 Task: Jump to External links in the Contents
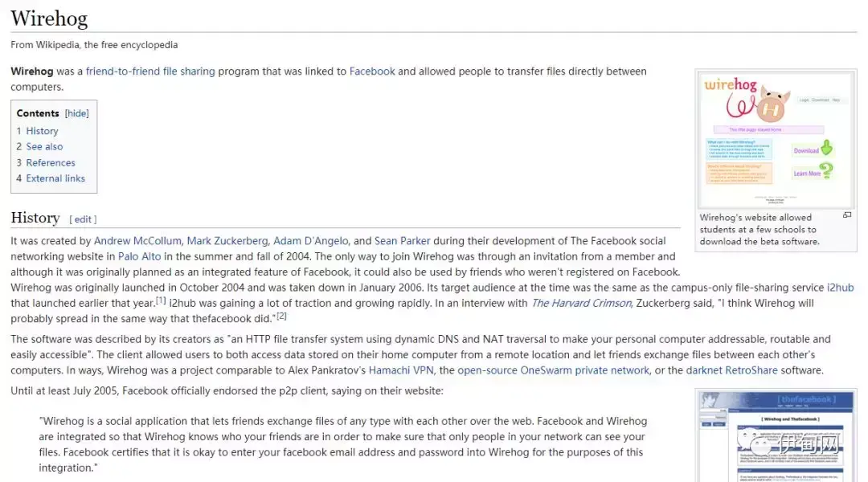pos(55,178)
